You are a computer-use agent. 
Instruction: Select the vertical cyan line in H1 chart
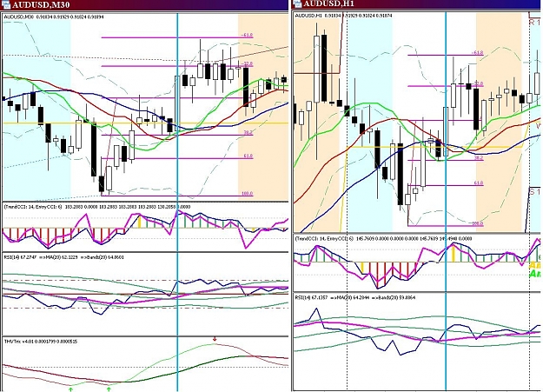[x=446, y=201]
